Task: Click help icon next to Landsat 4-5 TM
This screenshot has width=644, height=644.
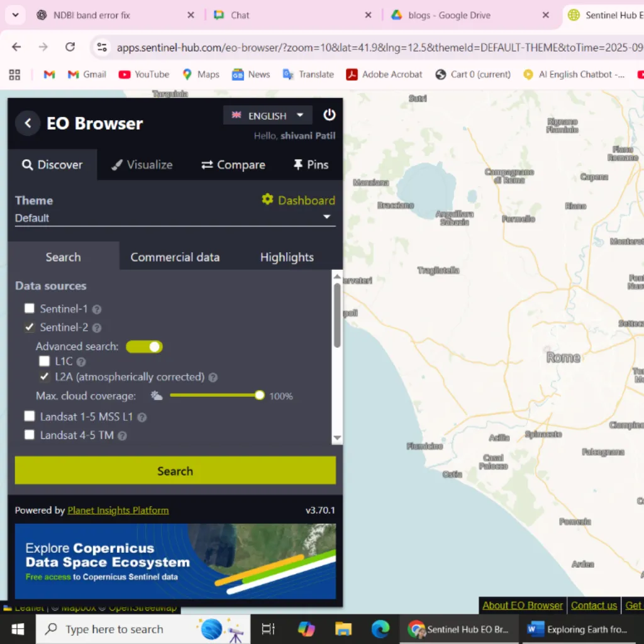Action: 123,435
